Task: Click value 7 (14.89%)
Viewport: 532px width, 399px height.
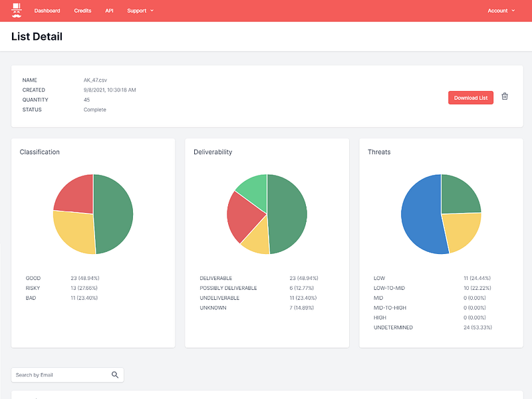Action: click(302, 308)
